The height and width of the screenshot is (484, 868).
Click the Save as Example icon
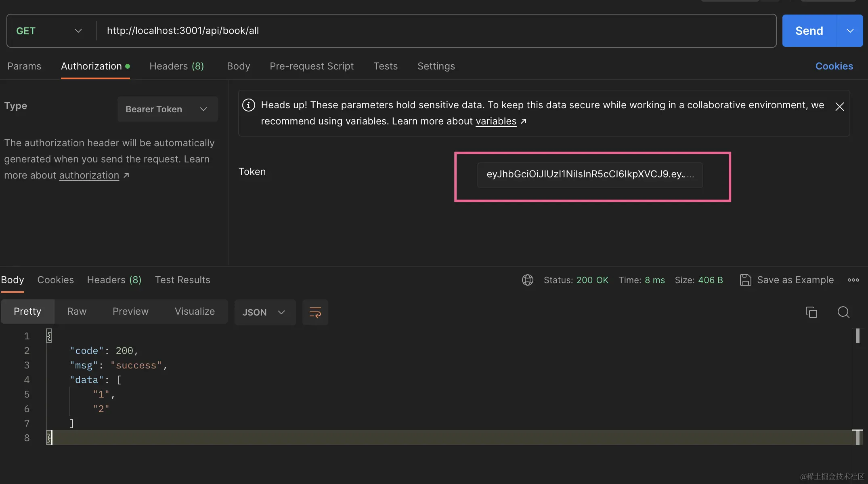[x=745, y=280]
